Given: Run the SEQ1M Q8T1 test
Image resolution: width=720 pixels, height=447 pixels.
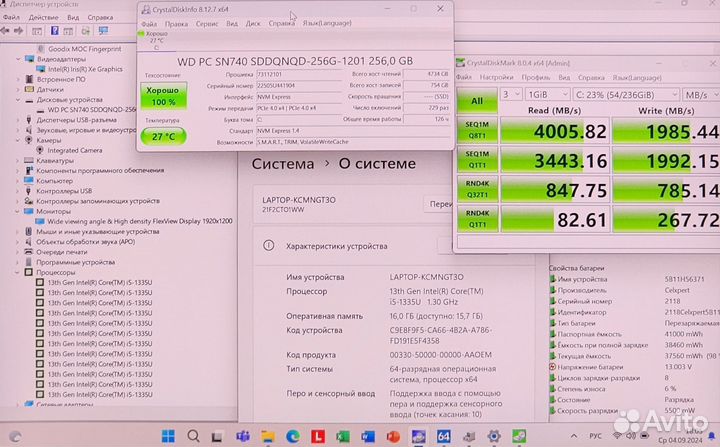Looking at the screenshot, I should pyautogui.click(x=477, y=130).
